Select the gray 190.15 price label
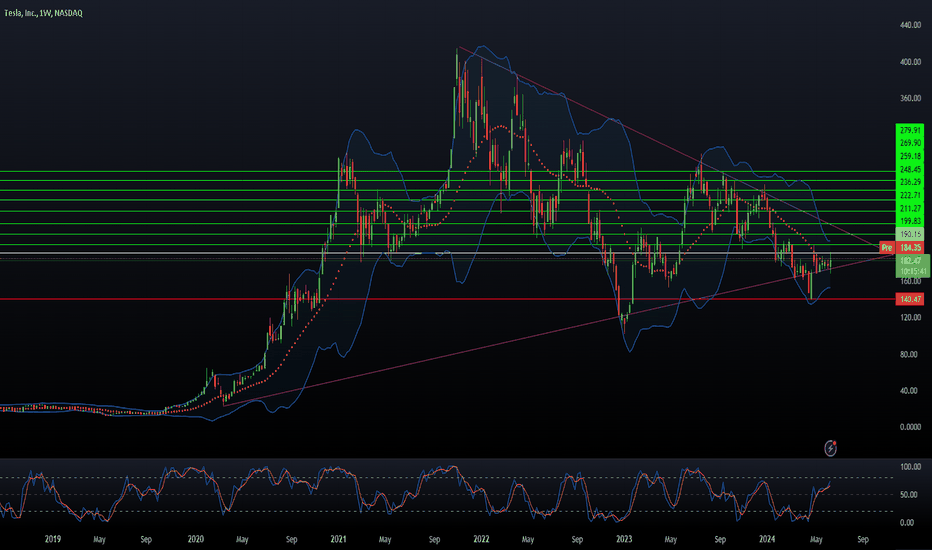Viewport: 932px width, 550px height. click(x=910, y=234)
